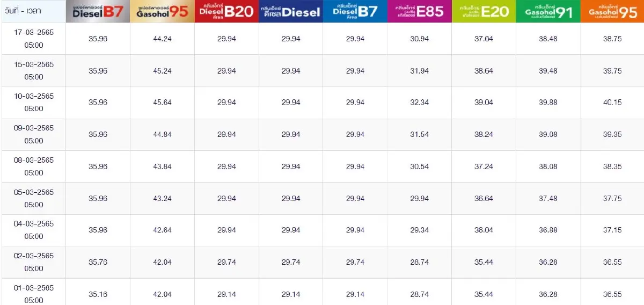The image size is (644, 305).
Task: Click the 37.24 E20 price cell
Action: coord(484,166)
